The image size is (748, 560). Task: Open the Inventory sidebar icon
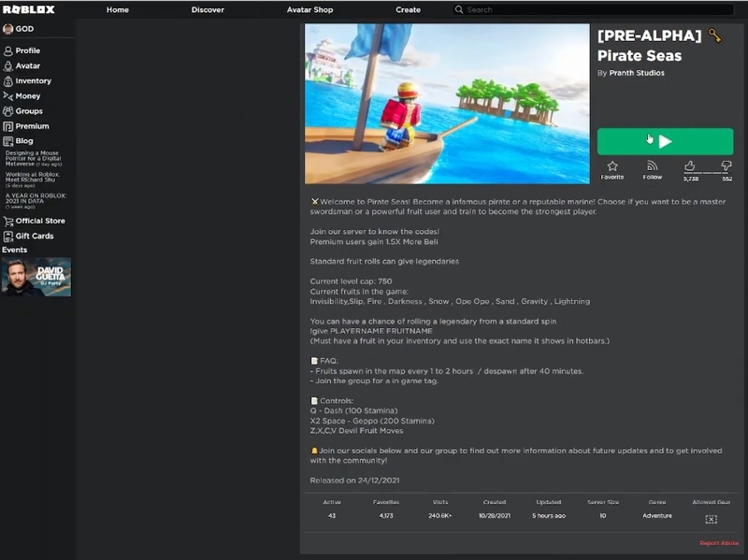[7, 81]
